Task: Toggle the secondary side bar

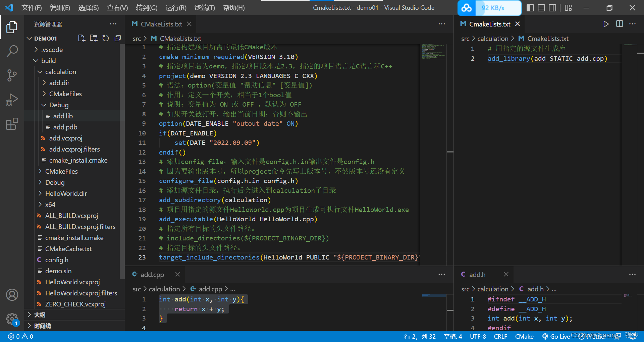Action: click(552, 8)
